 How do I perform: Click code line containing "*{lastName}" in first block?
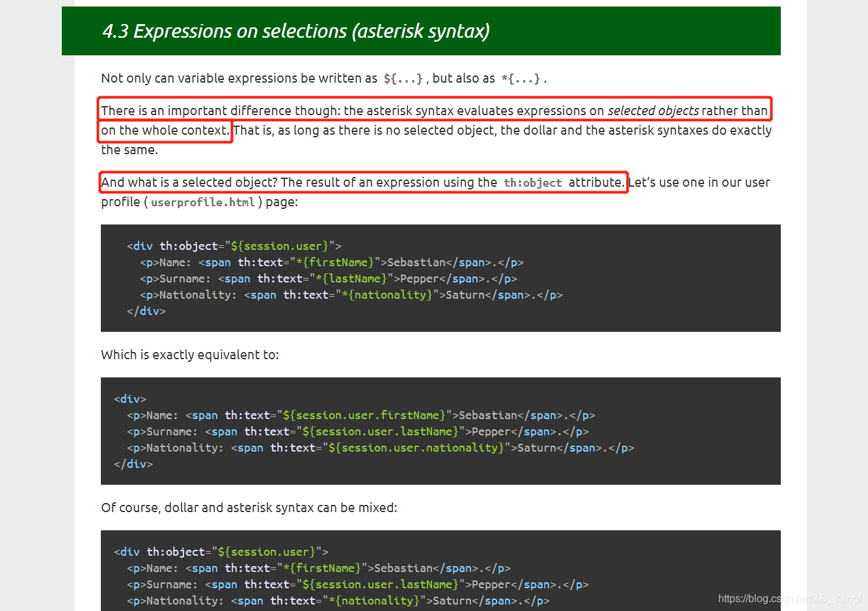tap(329, 278)
